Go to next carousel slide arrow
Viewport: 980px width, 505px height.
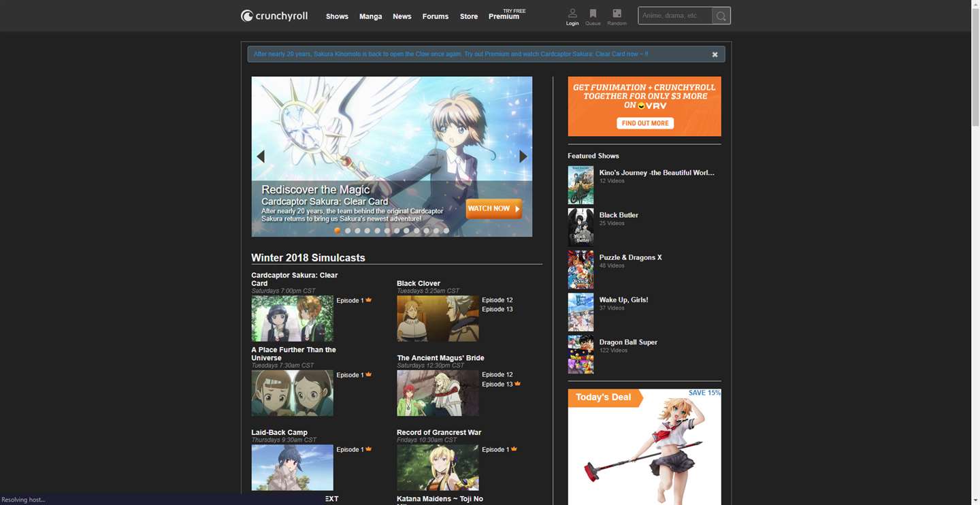pyautogui.click(x=523, y=157)
